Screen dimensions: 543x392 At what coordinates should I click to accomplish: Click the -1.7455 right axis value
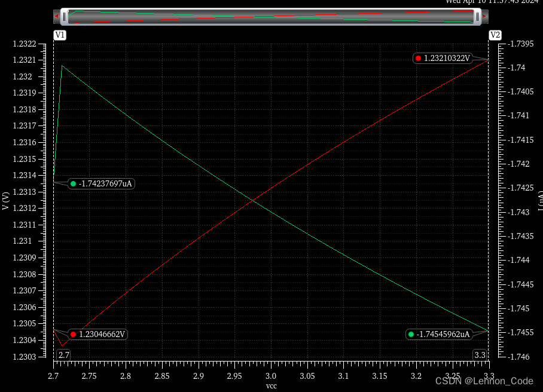[520, 332]
